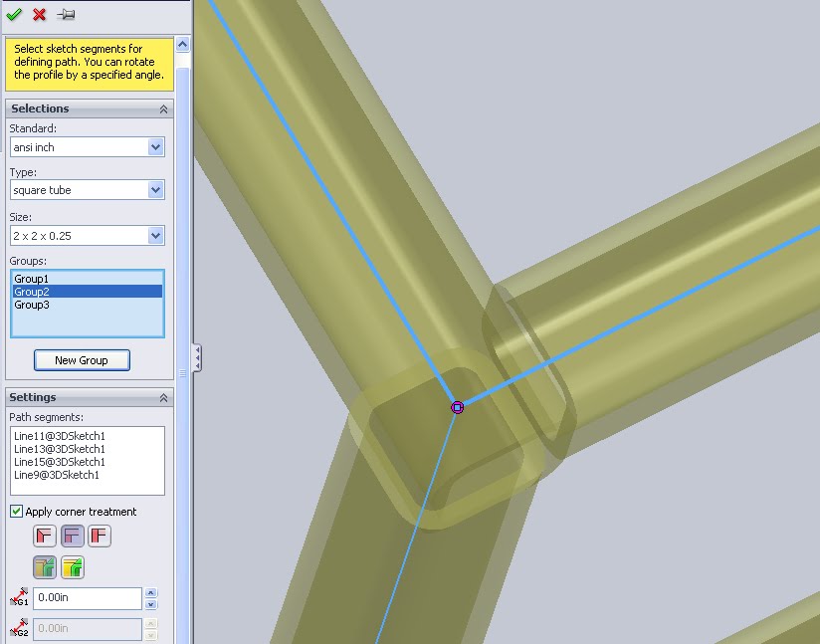Select Line11@3DSketch1 path segment
The width and height of the screenshot is (820, 644).
(x=60, y=436)
